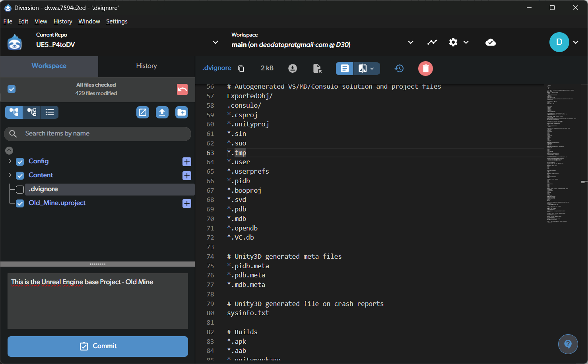Uncheck the Content folder checkbox
The width and height of the screenshot is (588, 364).
[20, 176]
